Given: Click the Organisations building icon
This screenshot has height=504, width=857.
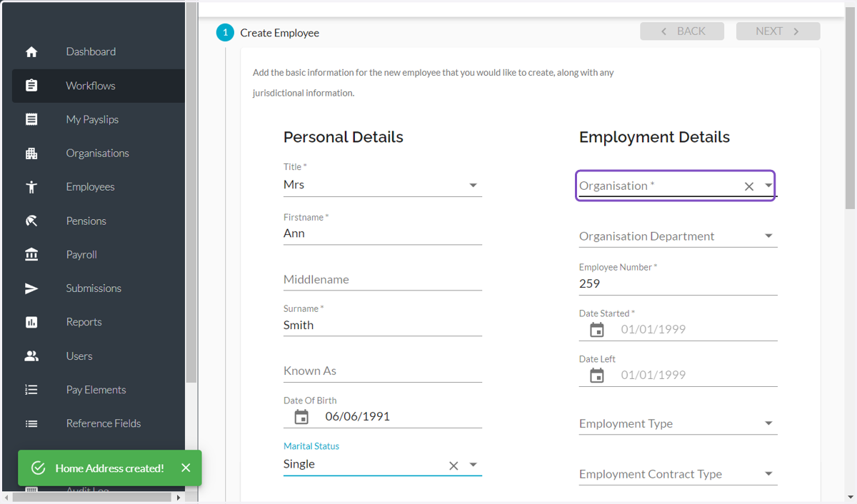Looking at the screenshot, I should click(31, 153).
